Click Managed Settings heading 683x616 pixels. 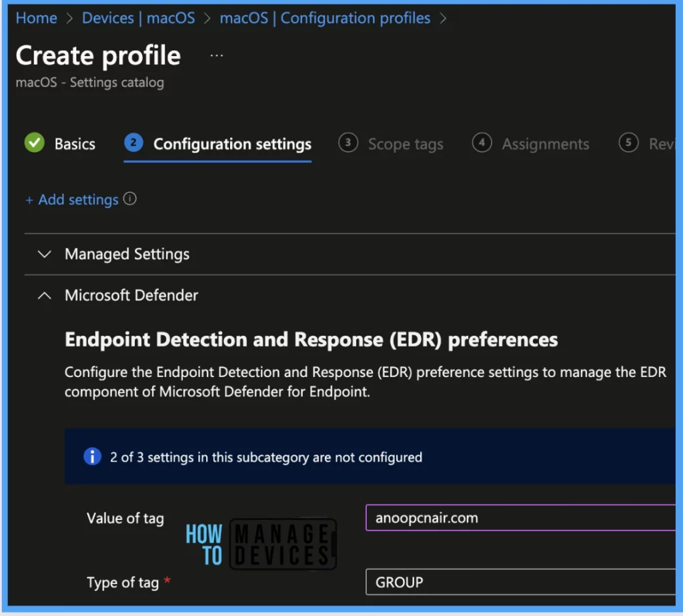(127, 254)
